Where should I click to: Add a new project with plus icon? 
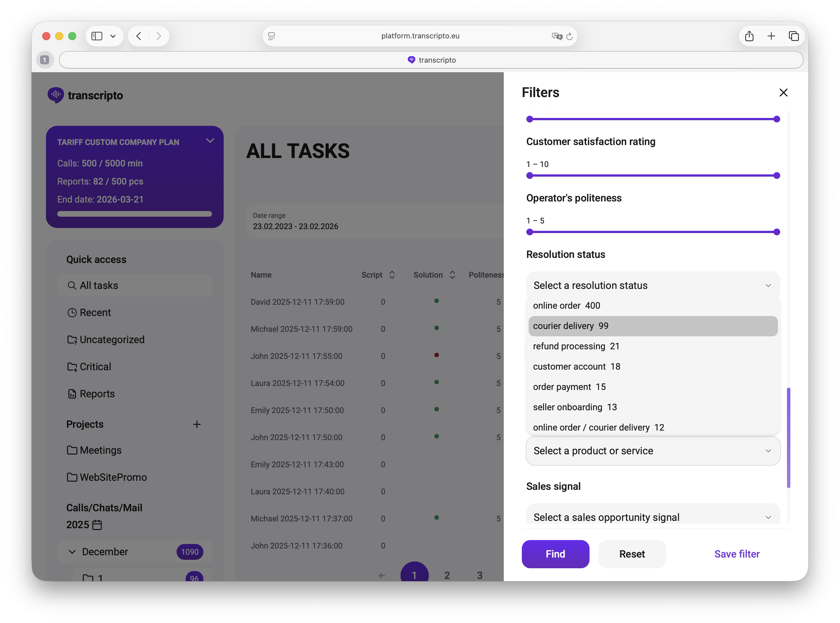coord(196,424)
